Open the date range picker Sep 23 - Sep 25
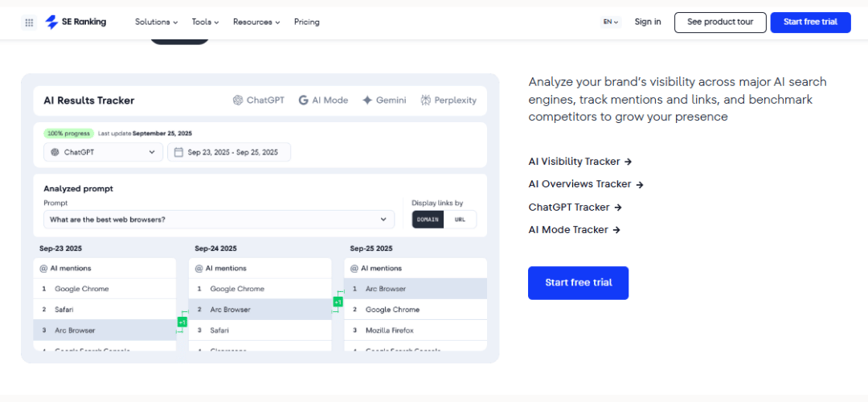The height and width of the screenshot is (402, 868). click(229, 152)
